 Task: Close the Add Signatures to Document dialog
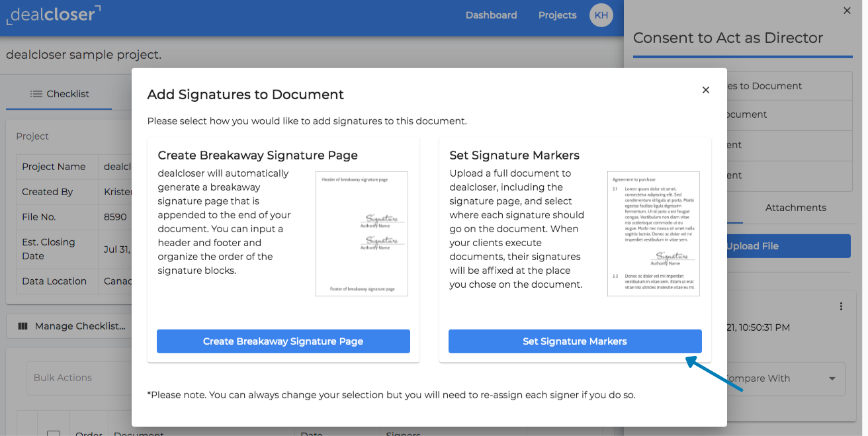pos(706,90)
